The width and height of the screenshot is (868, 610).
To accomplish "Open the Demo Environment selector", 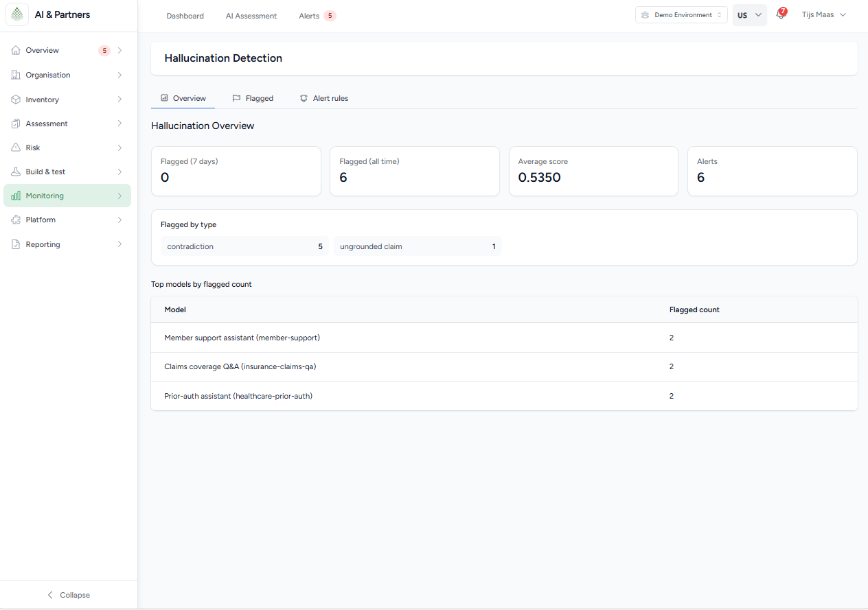I will (x=681, y=15).
